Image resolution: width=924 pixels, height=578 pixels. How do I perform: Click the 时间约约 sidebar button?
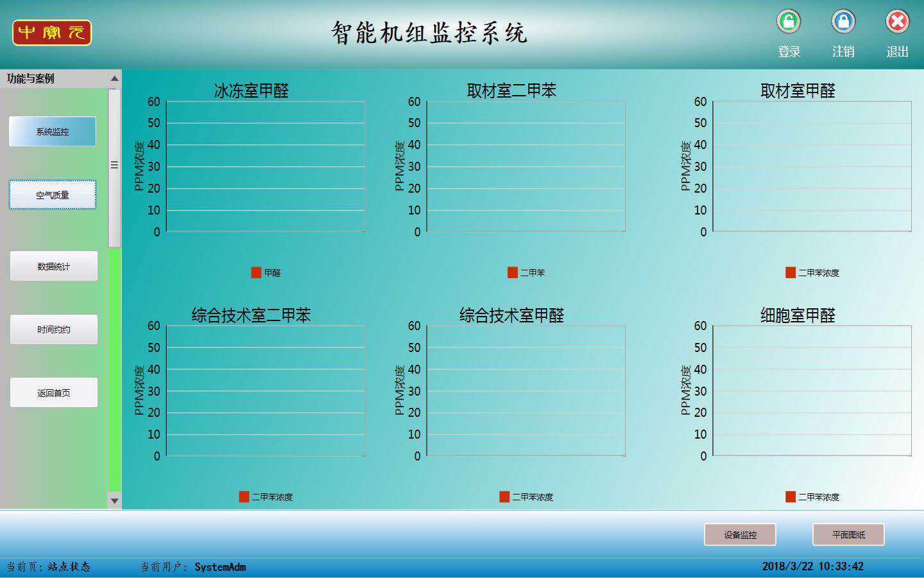tap(54, 329)
